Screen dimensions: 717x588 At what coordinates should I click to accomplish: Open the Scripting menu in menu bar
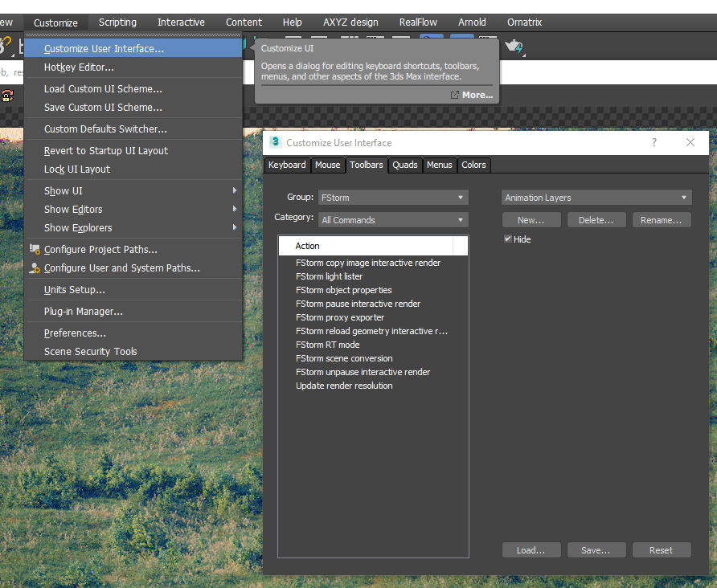pyautogui.click(x=117, y=22)
